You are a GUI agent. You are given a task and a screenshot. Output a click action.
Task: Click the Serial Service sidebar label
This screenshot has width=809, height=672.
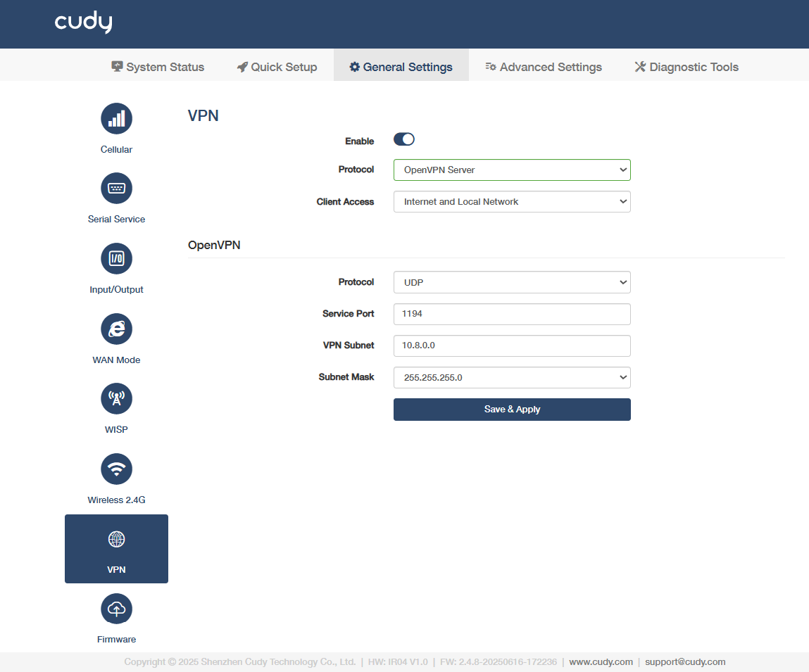(x=116, y=219)
